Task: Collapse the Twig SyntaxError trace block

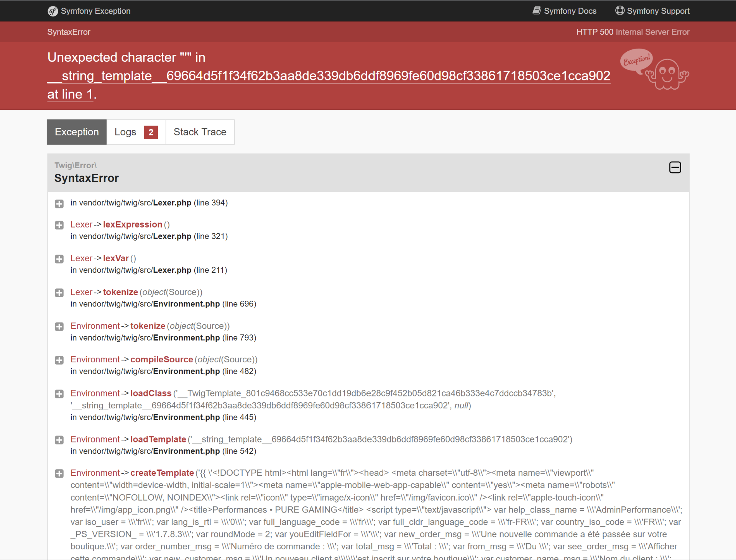Action: [675, 167]
